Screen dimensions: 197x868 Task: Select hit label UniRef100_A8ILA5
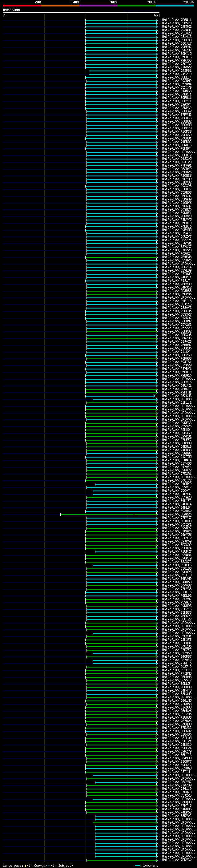point(177,737)
